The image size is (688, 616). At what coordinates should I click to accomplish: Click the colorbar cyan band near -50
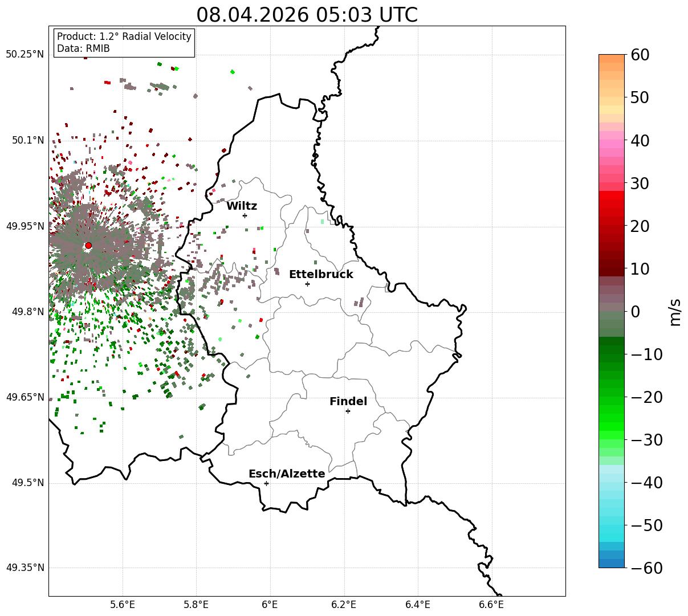(x=612, y=525)
